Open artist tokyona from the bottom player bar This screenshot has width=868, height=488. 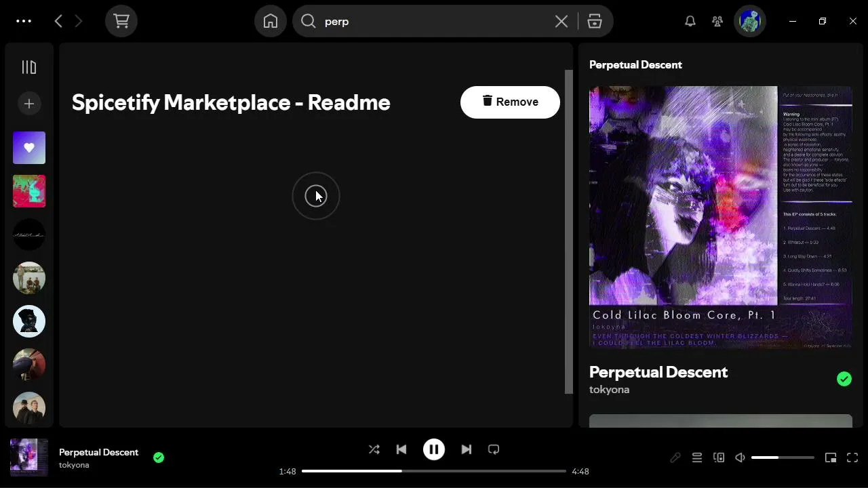(74, 465)
